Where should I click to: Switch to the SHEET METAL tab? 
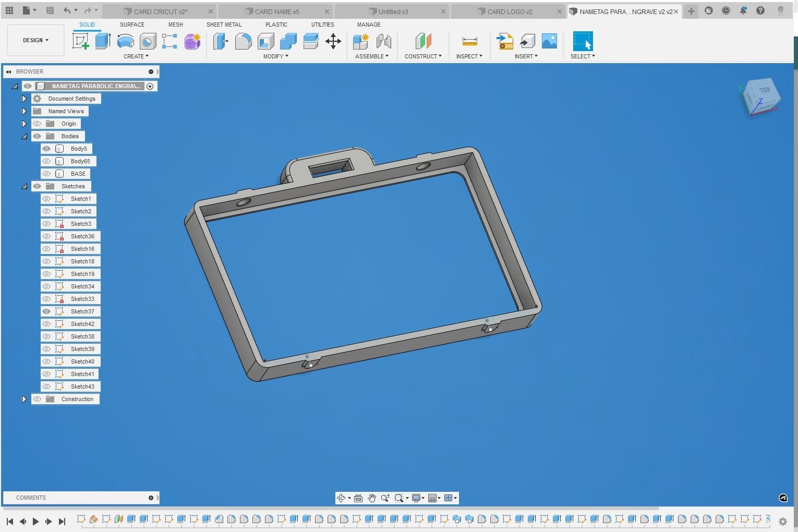coord(224,25)
